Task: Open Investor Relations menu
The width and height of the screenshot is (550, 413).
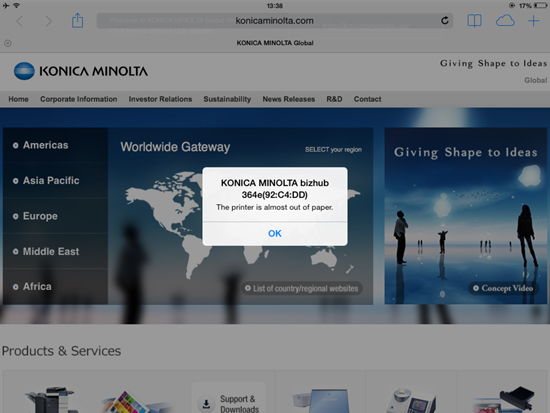Action: (160, 99)
